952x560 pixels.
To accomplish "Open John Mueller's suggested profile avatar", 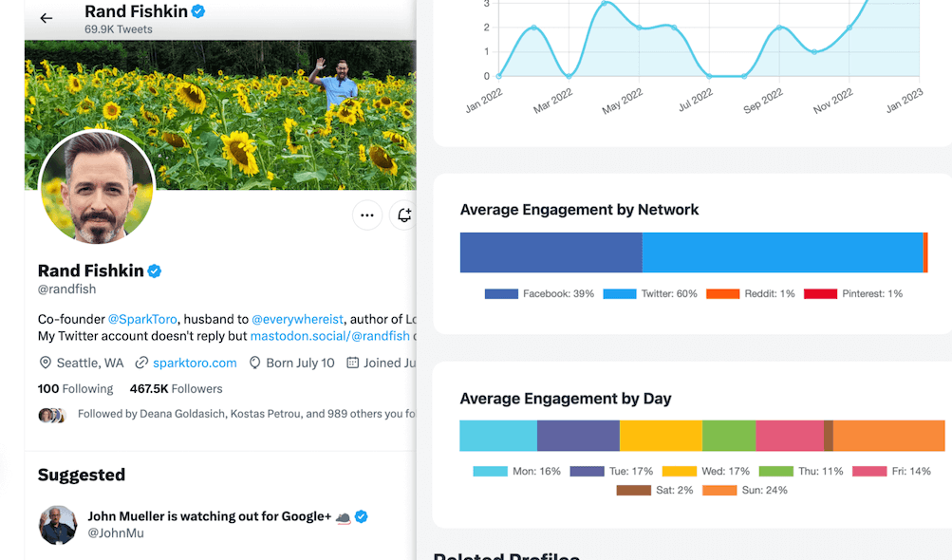I will 58,525.
